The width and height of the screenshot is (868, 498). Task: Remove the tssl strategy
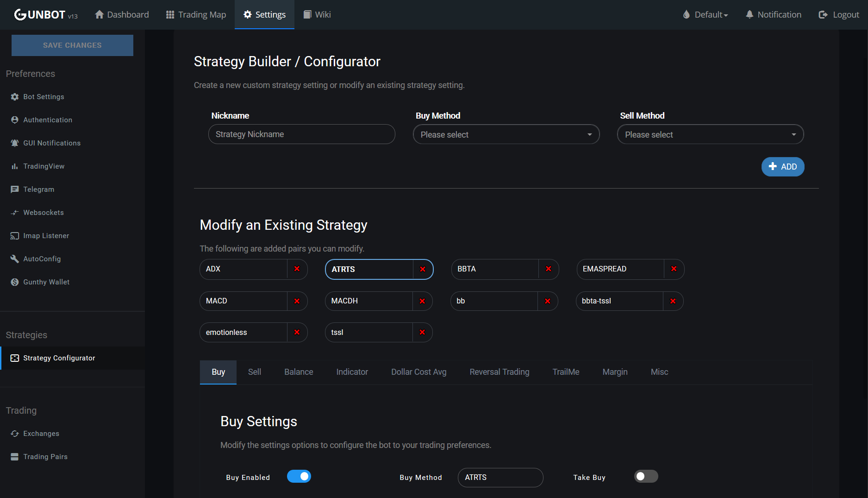pos(422,333)
